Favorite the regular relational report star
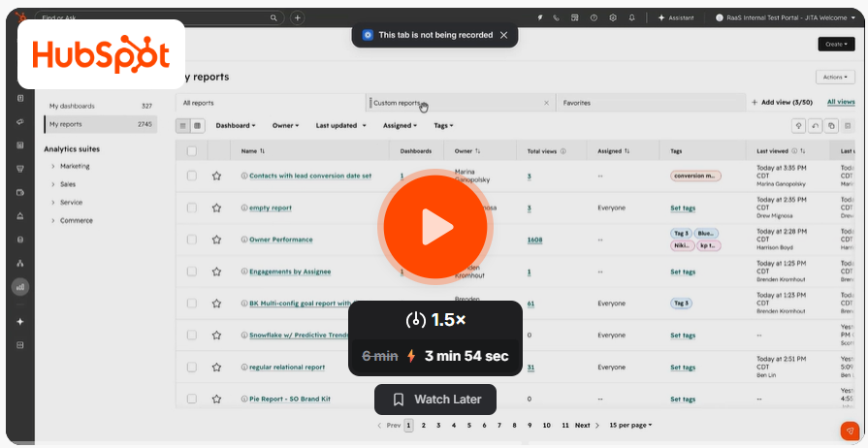This screenshot has height=448, width=868. point(216,367)
